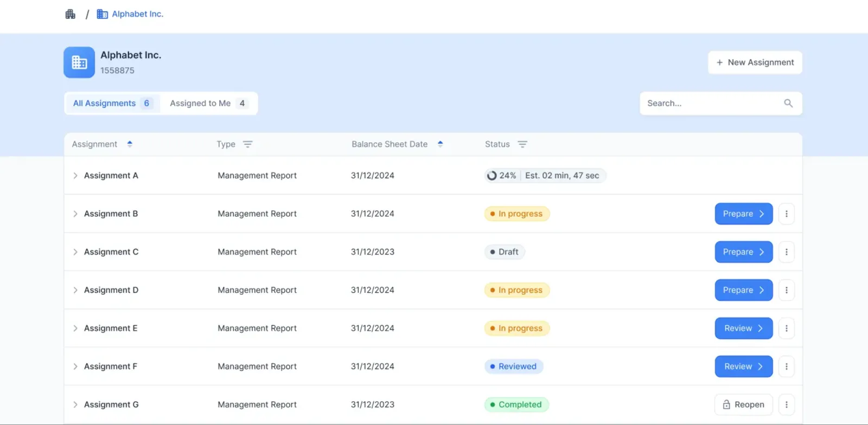Open the three-dot menu for Assignment B
The height and width of the screenshot is (425, 868).
(786, 214)
